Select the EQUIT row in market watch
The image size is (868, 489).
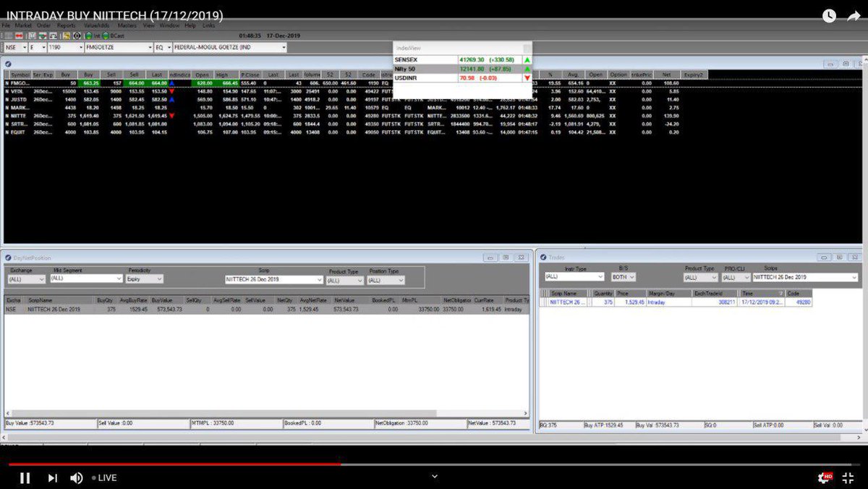pyautogui.click(x=354, y=132)
